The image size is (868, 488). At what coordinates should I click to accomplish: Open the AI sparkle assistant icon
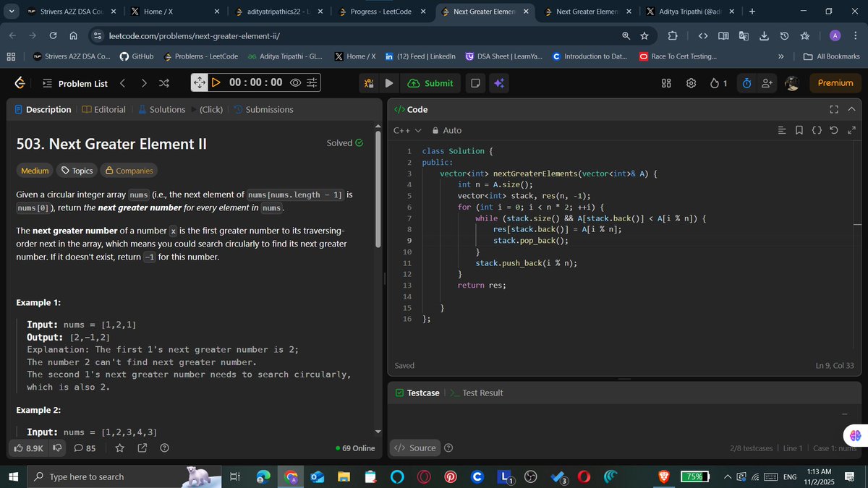point(498,83)
